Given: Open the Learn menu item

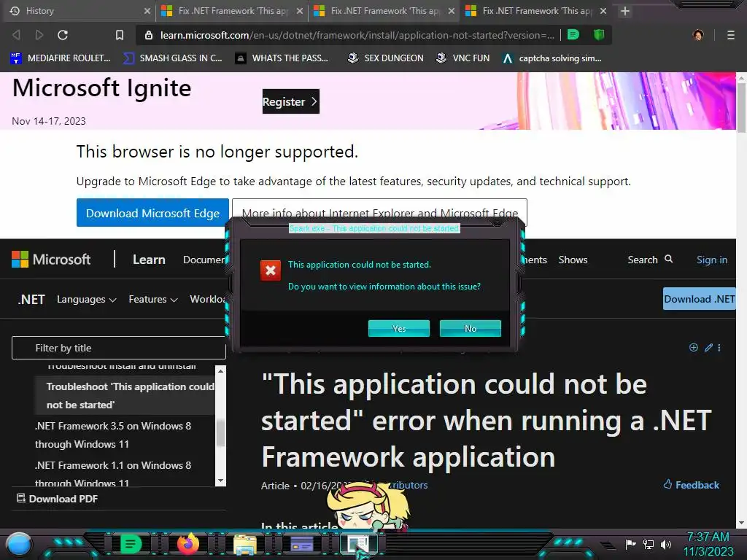Looking at the screenshot, I should pyautogui.click(x=149, y=260).
